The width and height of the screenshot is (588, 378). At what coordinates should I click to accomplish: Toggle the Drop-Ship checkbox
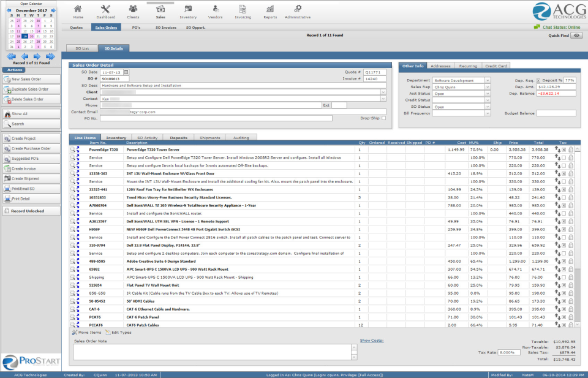tap(383, 118)
